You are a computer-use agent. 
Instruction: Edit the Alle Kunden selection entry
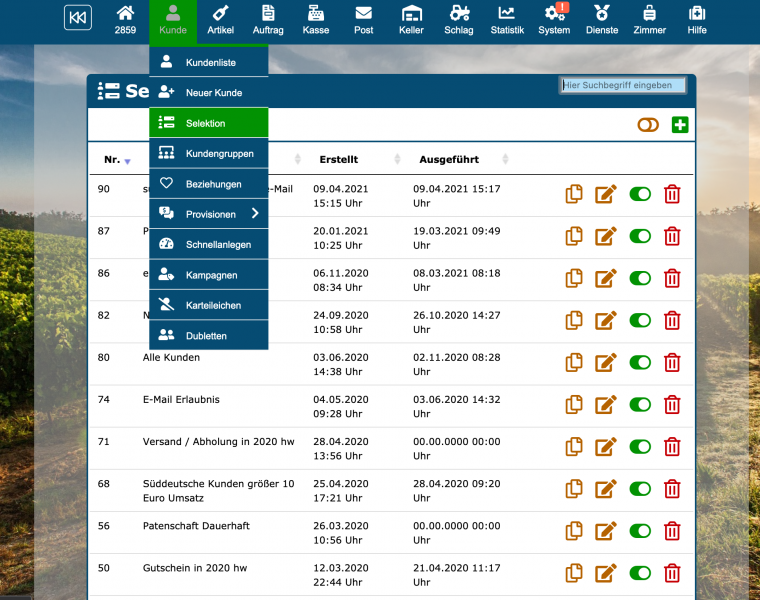pos(606,363)
